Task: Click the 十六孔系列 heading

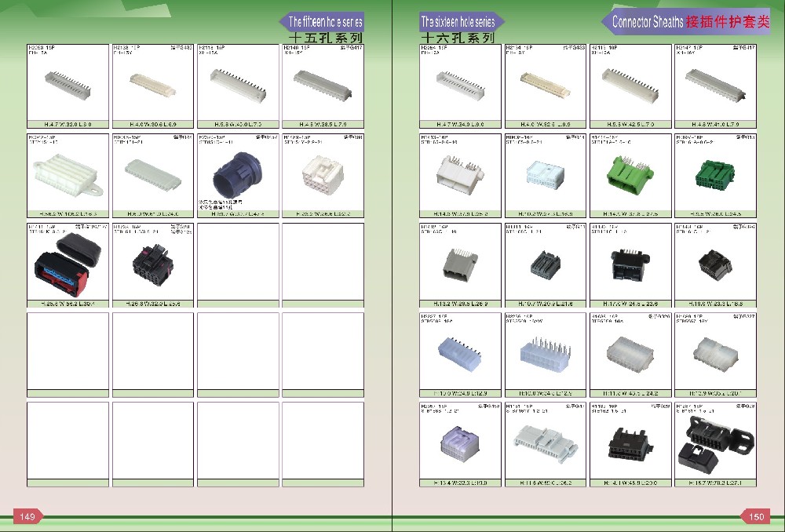Action: point(458,38)
